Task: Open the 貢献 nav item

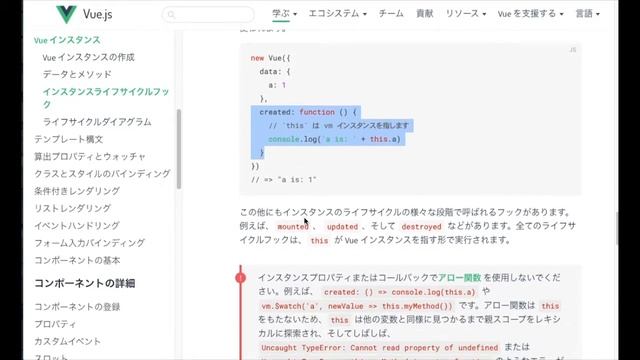Action: pos(424,13)
